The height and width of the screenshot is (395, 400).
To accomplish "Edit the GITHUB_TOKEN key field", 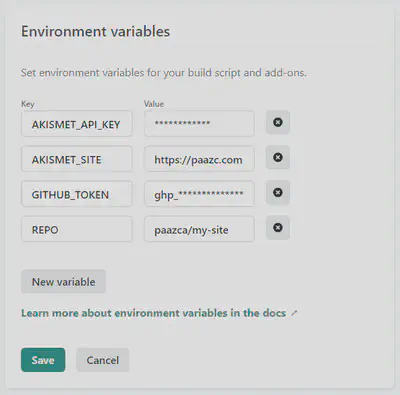I will [x=77, y=194].
